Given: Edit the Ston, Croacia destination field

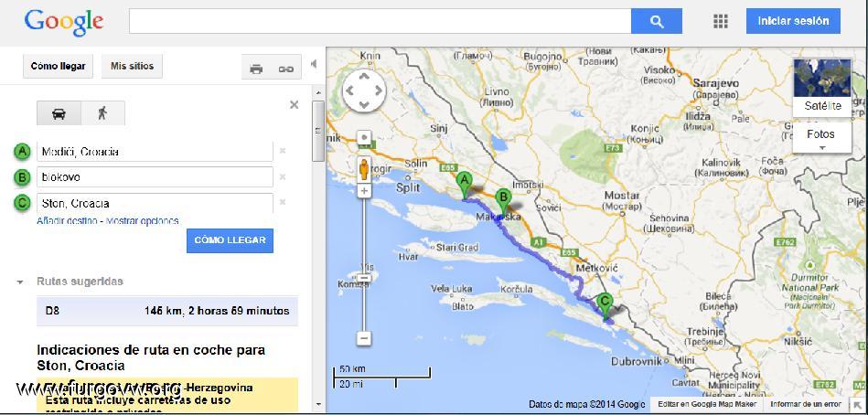Looking at the screenshot, I should [155, 203].
